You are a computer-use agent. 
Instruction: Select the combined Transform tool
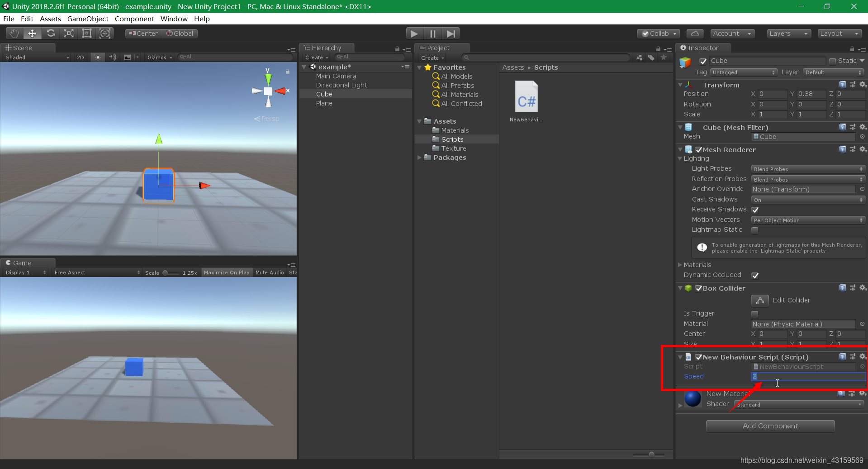[105, 33]
